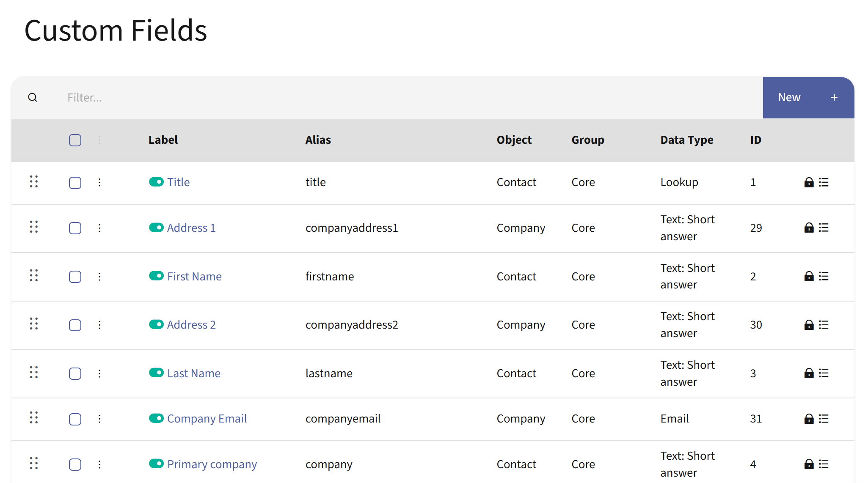
Task: Click the lock icon on the Title row
Action: [809, 182]
